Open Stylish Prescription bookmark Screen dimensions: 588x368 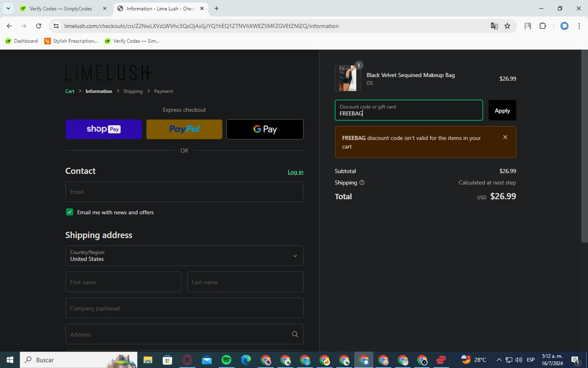click(71, 41)
